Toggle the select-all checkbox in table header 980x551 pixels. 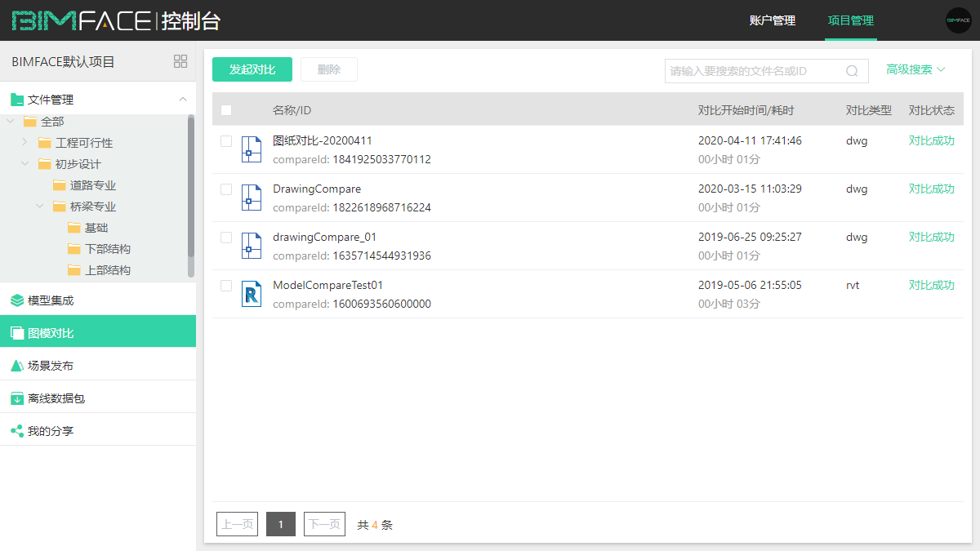tap(226, 110)
